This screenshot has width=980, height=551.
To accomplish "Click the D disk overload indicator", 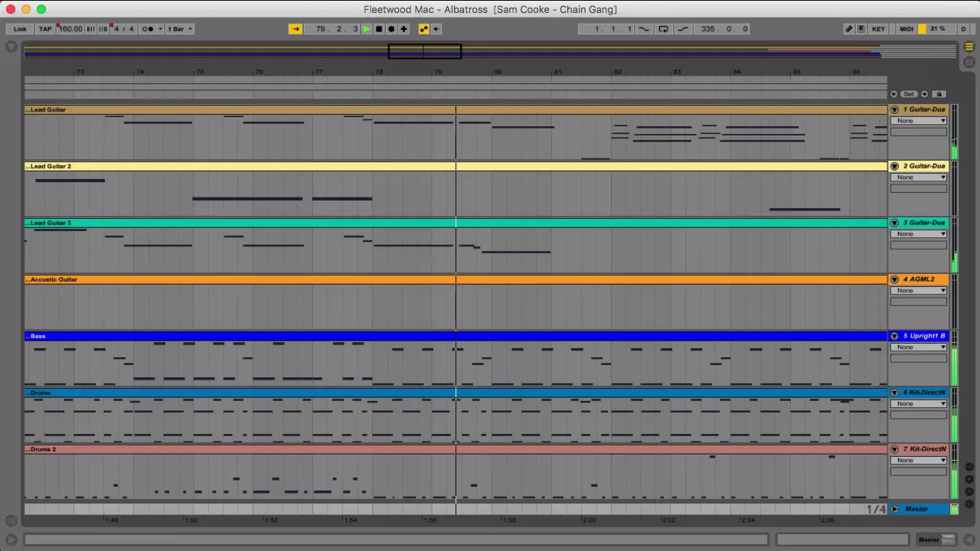I will pyautogui.click(x=963, y=29).
